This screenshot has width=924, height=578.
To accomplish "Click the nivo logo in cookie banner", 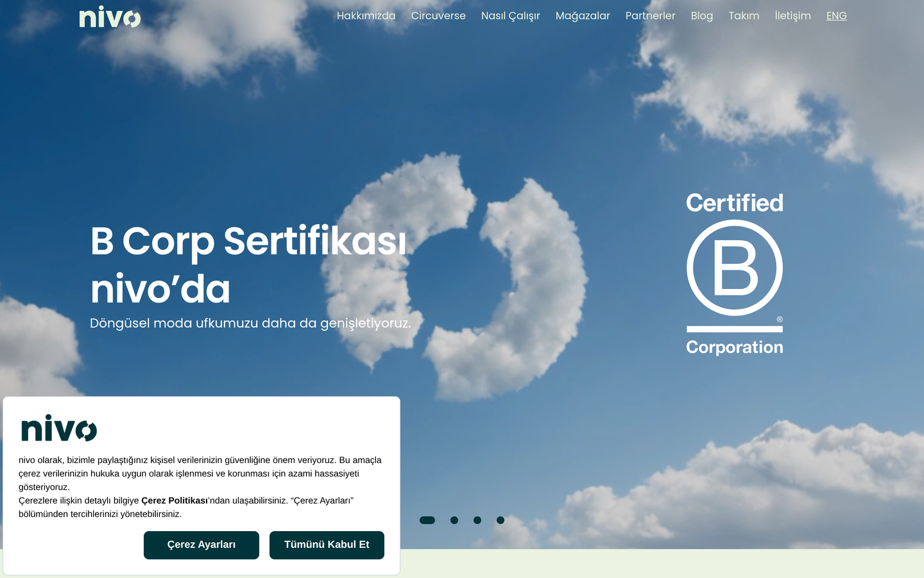I will (x=59, y=428).
